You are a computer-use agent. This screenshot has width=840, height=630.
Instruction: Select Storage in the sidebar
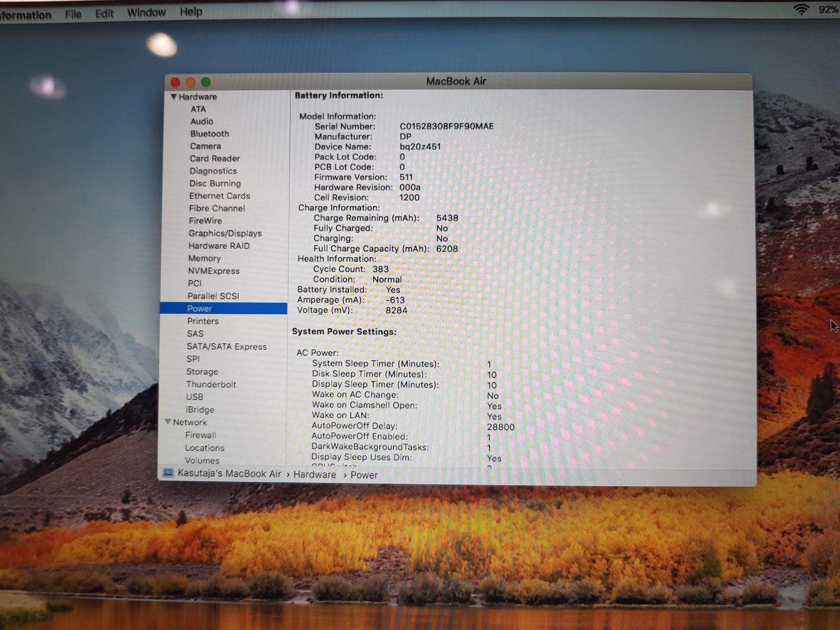[x=202, y=372]
